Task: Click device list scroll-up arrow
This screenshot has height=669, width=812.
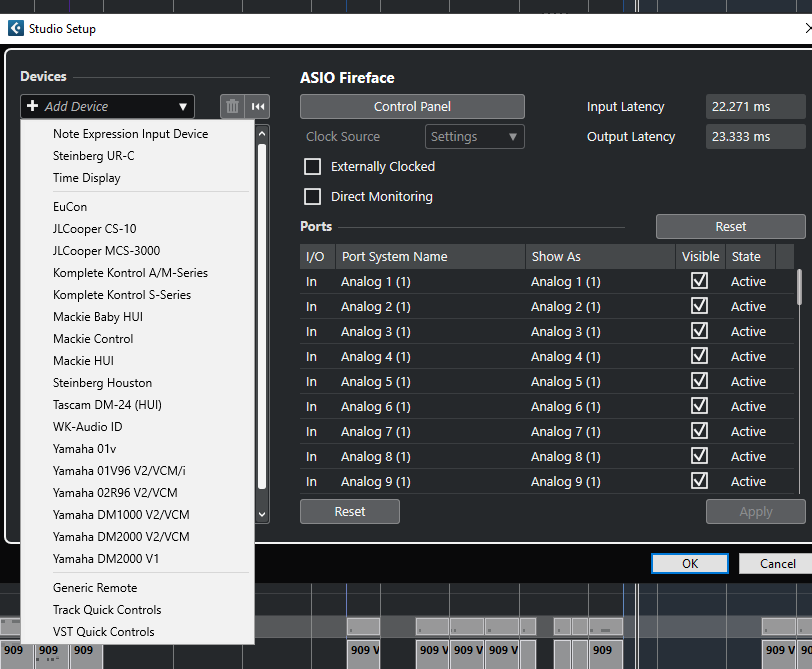Action: pyautogui.click(x=262, y=134)
